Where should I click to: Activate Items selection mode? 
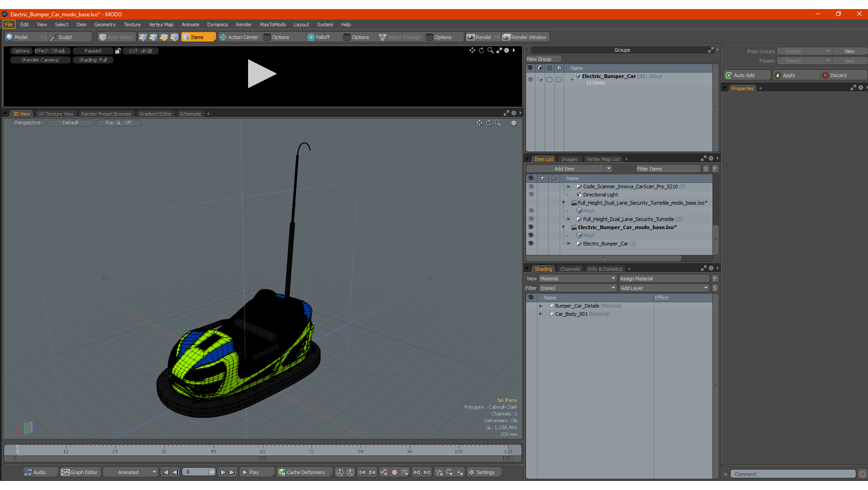[198, 37]
